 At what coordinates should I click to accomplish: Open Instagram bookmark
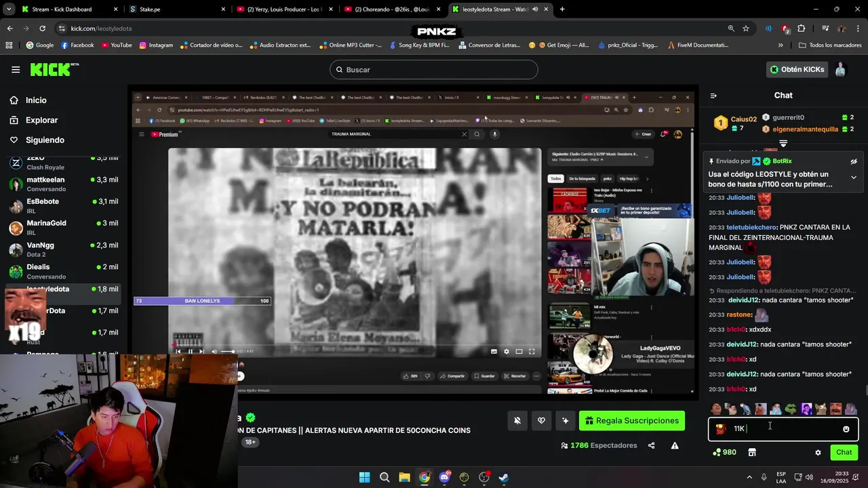(x=156, y=45)
